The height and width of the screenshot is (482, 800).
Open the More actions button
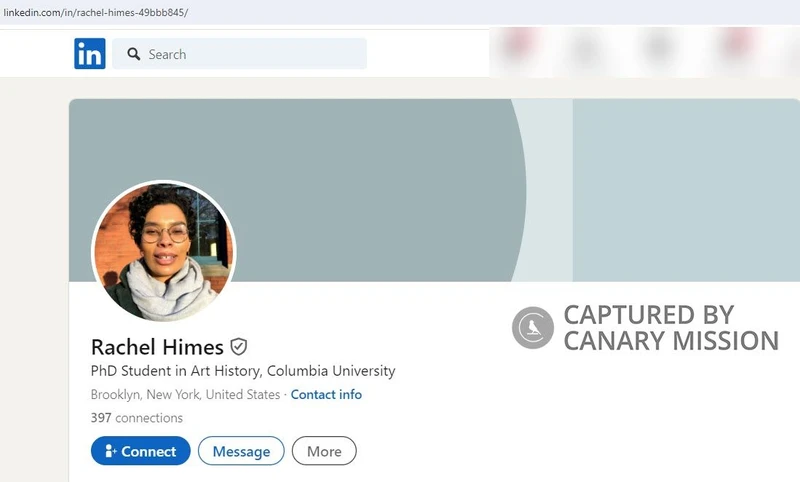324,451
